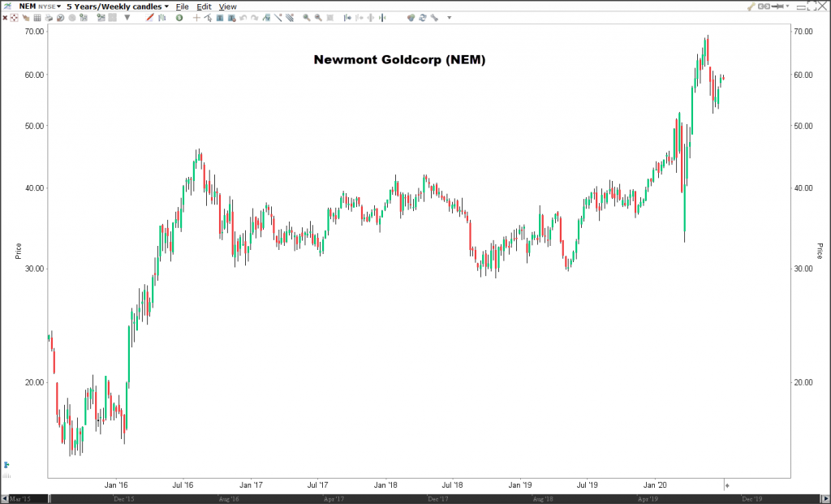Select the arrow pointer tool
This screenshot has width=831, height=504.
[x=209, y=18]
